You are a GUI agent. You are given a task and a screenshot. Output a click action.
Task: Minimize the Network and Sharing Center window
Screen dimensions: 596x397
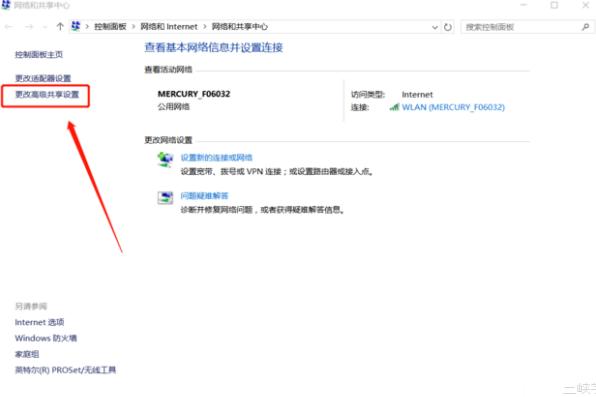[x=523, y=5]
